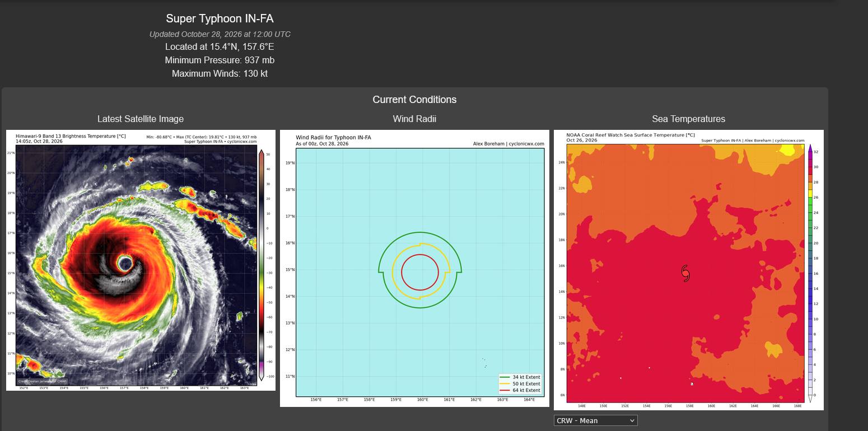Click the 'Located at 15.4°N, 157.6°E' line
The width and height of the screenshot is (868, 431).
(220, 47)
